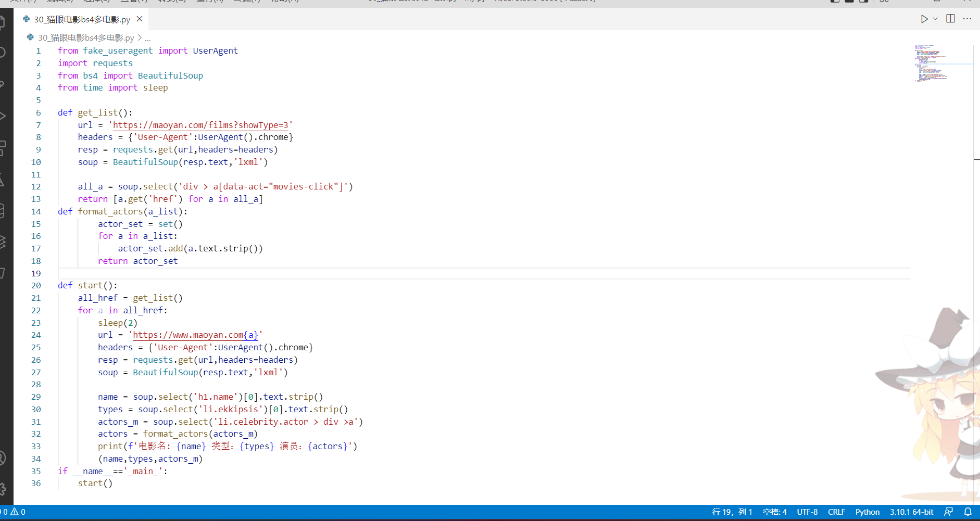Open the Search view in activity bar
The image size is (980, 521).
3,52
